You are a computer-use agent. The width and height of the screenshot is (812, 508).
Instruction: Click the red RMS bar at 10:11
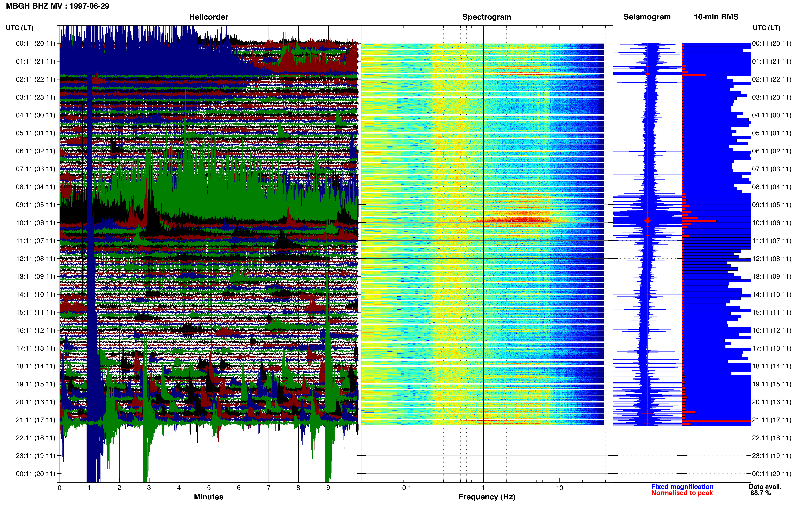tap(699, 221)
